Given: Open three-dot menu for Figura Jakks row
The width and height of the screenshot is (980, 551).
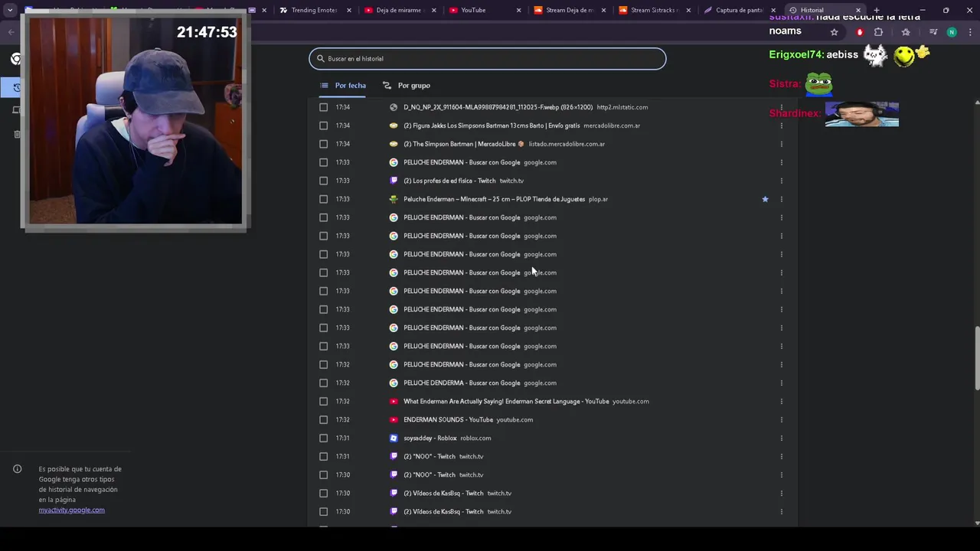Looking at the screenshot, I should tap(781, 126).
